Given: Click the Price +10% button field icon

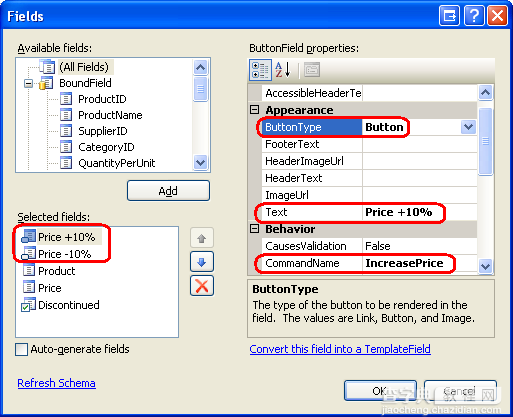Looking at the screenshot, I should click(x=29, y=236).
